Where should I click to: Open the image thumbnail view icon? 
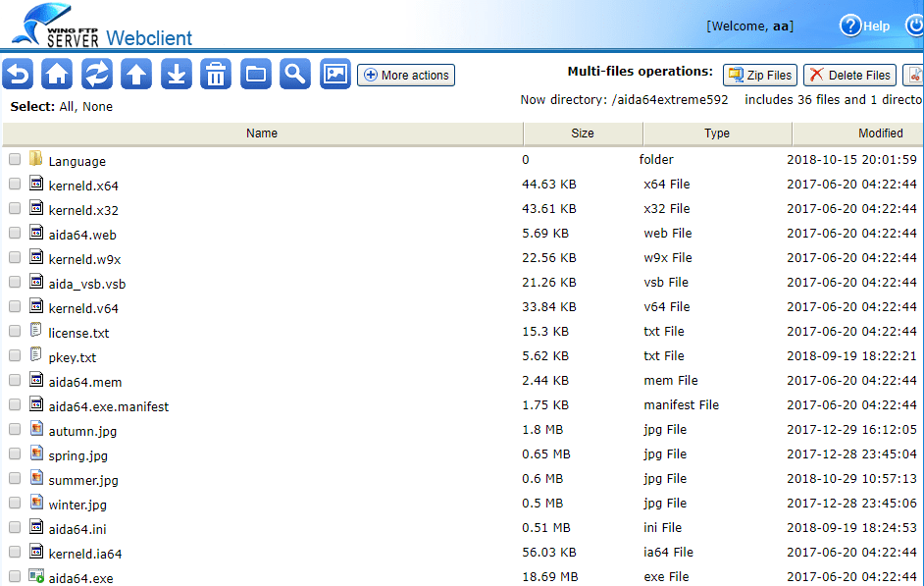[335, 75]
